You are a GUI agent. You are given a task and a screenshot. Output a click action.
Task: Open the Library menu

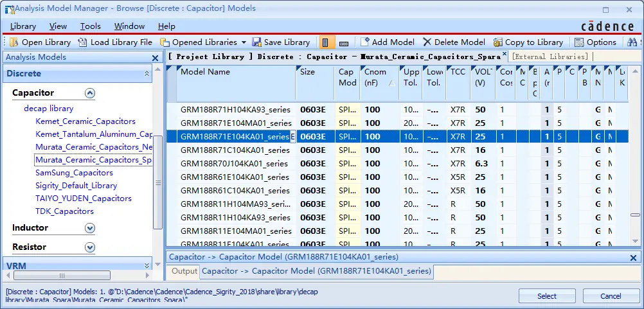pos(23,26)
